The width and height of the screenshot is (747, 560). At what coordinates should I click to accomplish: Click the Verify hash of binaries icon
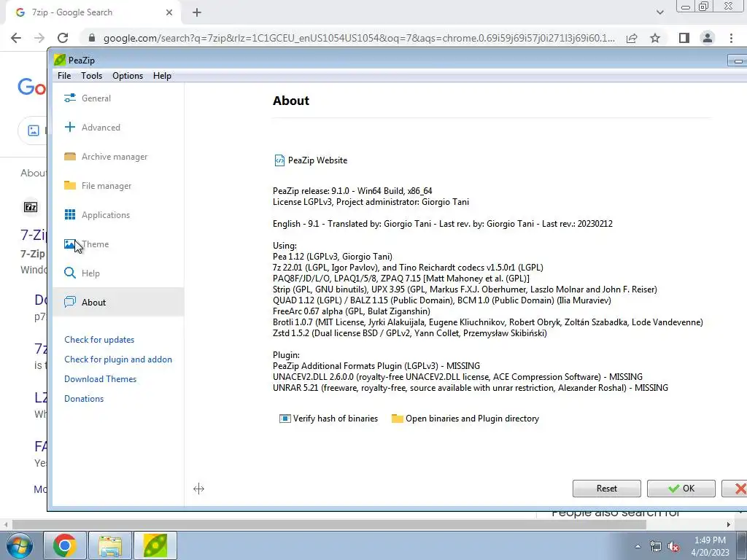[x=285, y=419]
